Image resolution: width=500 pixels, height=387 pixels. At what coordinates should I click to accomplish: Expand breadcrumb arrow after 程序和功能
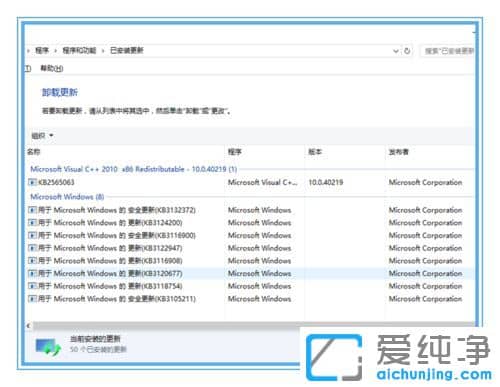(103, 51)
